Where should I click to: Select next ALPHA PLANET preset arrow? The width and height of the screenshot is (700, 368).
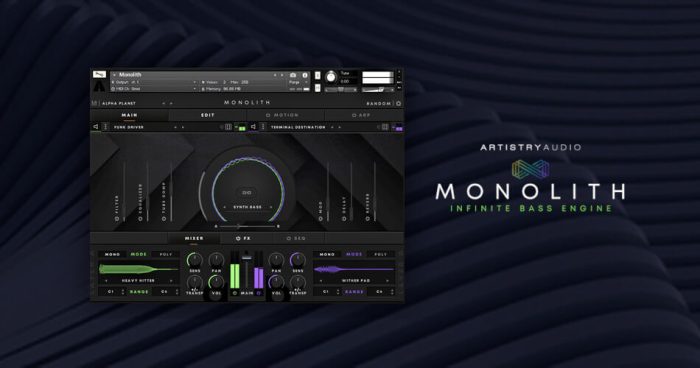(x=171, y=104)
